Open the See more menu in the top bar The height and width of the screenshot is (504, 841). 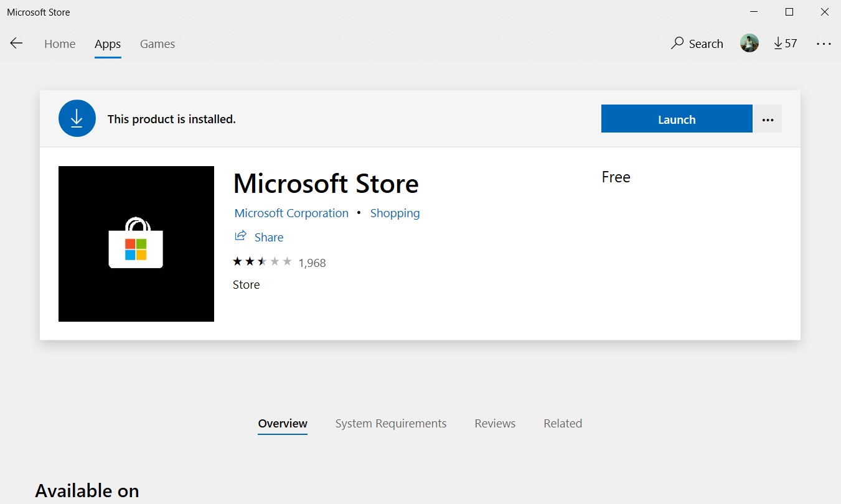[x=824, y=44]
